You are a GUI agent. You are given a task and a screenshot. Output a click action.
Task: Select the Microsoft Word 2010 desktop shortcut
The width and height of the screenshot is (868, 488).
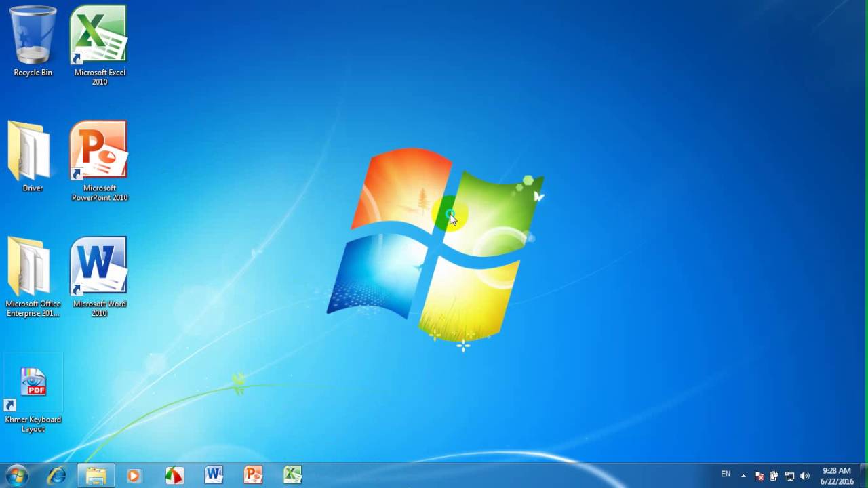[99, 277]
